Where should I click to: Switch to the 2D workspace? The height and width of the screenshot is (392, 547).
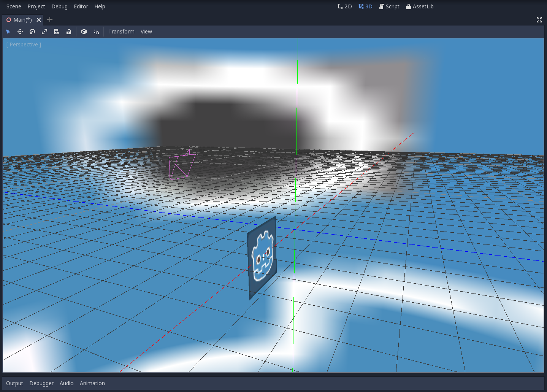click(345, 6)
